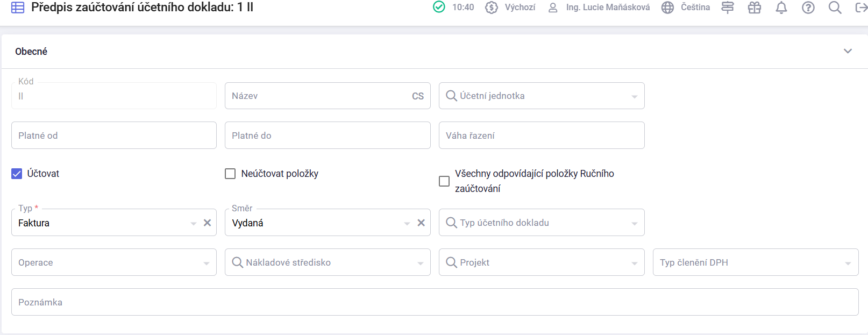Enable Neúčtovat položky checkbox

(230, 174)
